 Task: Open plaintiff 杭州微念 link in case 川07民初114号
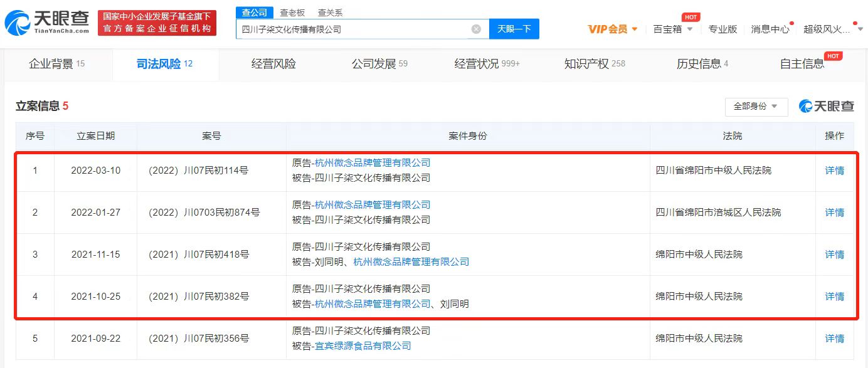[x=373, y=163]
